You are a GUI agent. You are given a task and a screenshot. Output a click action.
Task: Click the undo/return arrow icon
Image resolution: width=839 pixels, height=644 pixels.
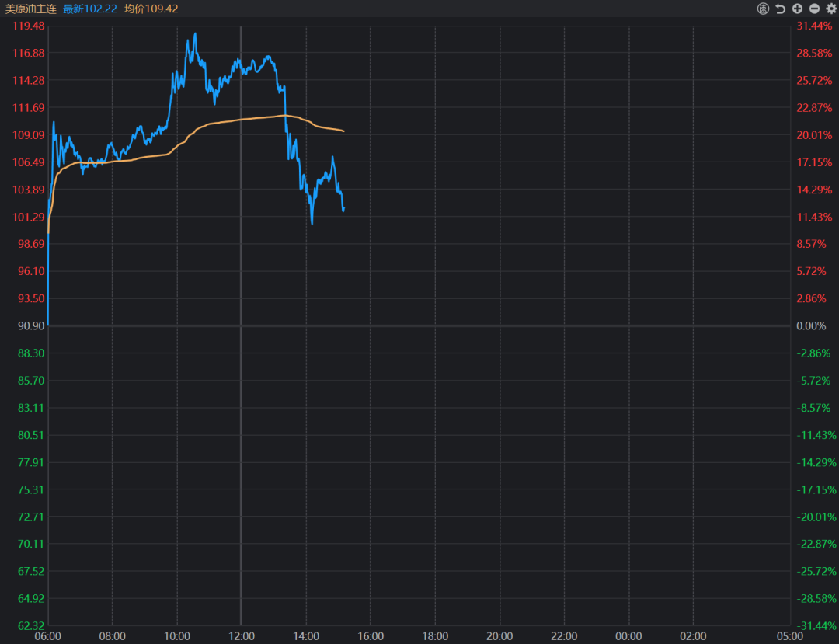point(781,9)
